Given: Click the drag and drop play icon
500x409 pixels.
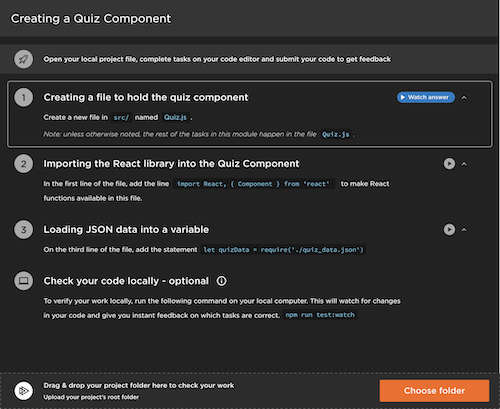Looking at the screenshot, I should 23,390.
